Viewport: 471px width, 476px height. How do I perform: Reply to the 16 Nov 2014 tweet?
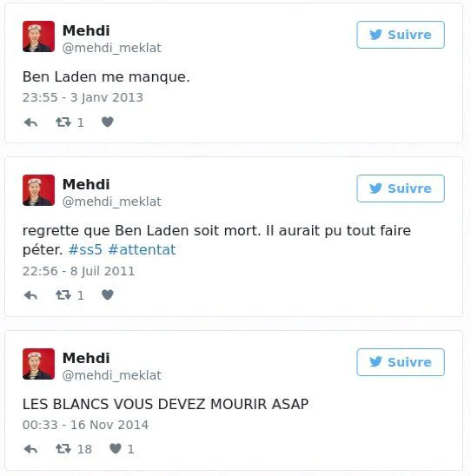tap(30, 449)
